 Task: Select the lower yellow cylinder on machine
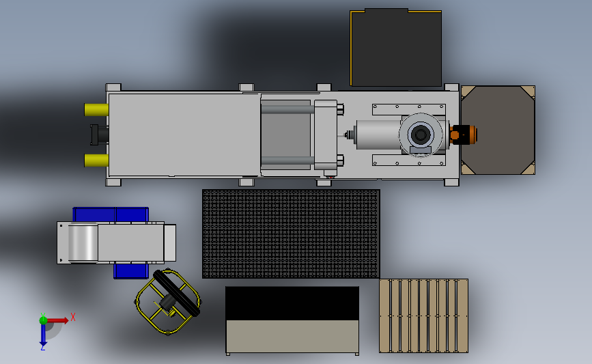tap(96, 160)
